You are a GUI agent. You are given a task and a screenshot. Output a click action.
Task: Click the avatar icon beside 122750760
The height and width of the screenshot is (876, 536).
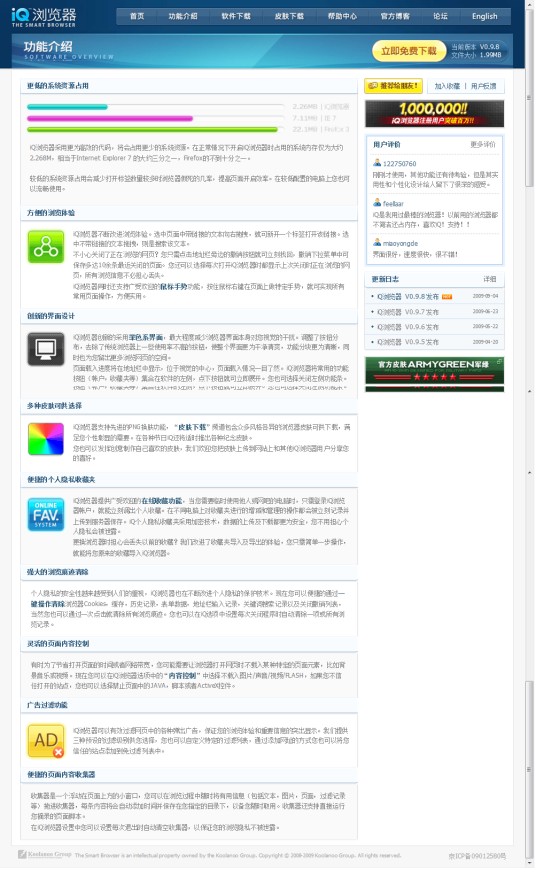377,163
